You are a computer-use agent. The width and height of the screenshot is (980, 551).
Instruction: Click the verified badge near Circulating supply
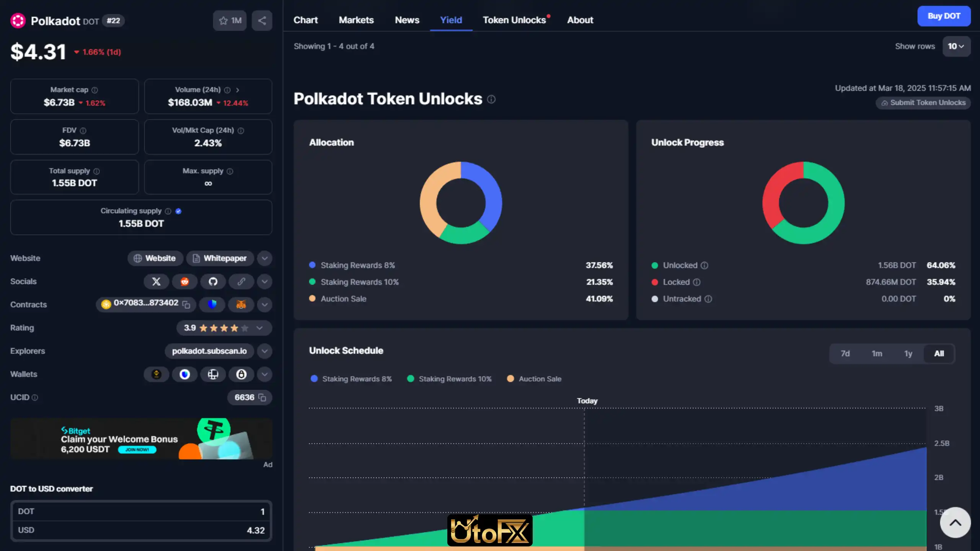178,211
